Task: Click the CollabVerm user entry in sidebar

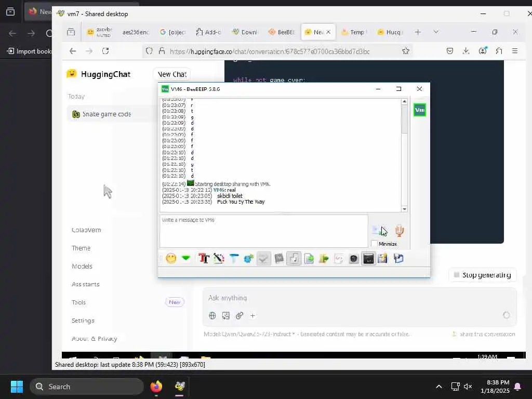Action: point(86,230)
